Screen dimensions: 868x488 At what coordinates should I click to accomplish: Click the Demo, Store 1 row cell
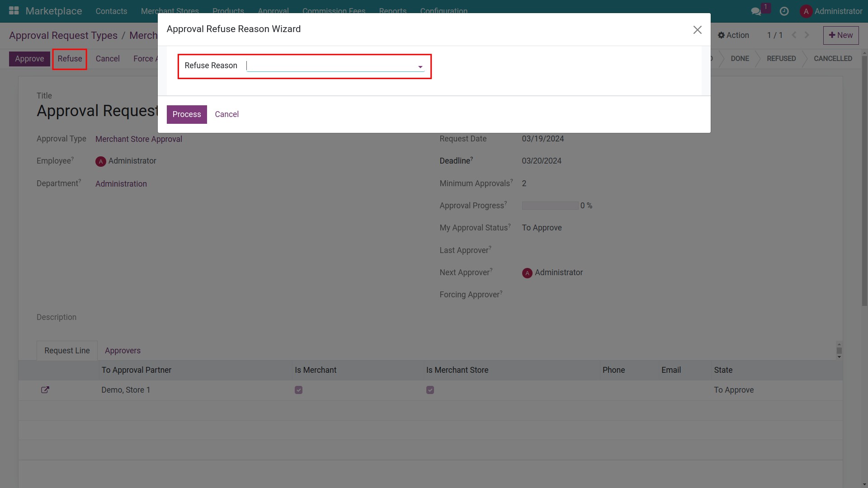click(126, 390)
